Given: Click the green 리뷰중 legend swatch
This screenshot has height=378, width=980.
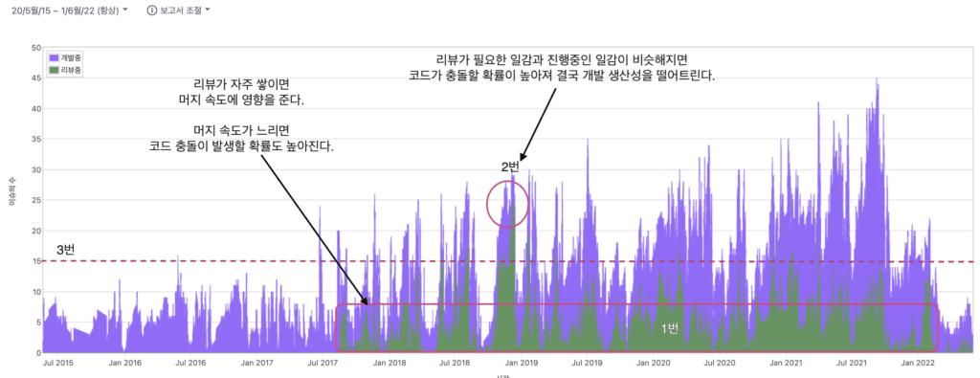Looking at the screenshot, I should 54,70.
